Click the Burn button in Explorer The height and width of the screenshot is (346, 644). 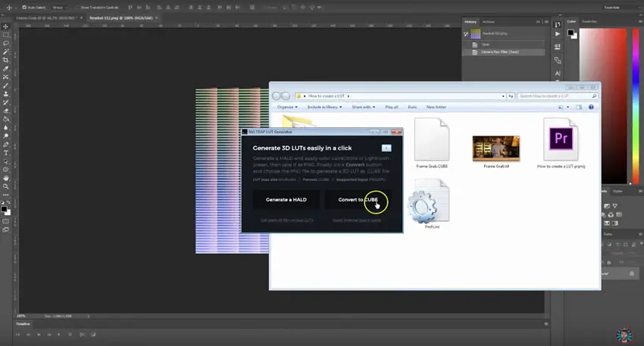click(412, 107)
